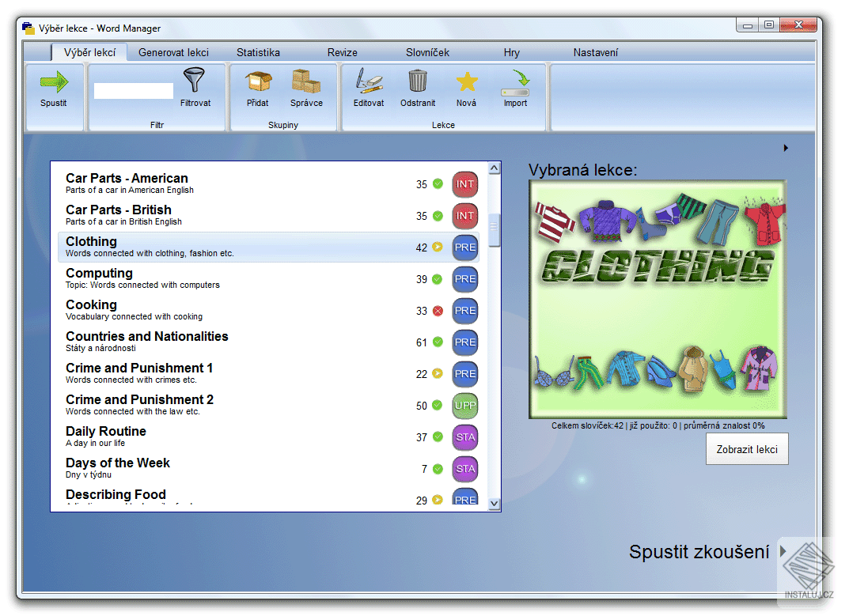Click the Odstranit trash can icon
This screenshot has width=849, height=616.
(417, 81)
